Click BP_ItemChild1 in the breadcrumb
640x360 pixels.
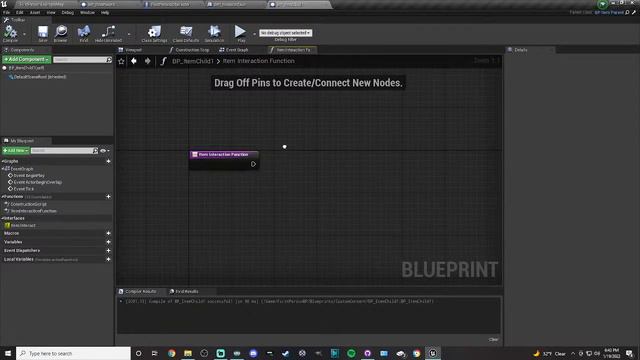[193, 61]
